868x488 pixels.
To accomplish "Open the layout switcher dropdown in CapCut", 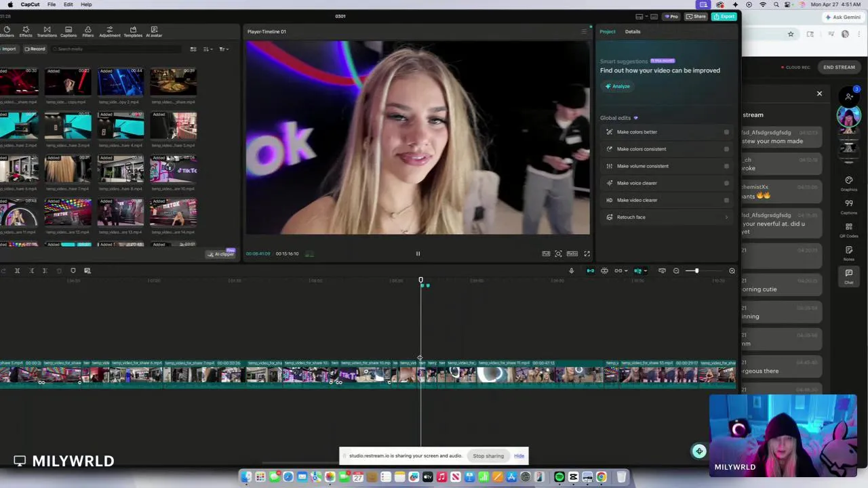I will click(x=643, y=16).
